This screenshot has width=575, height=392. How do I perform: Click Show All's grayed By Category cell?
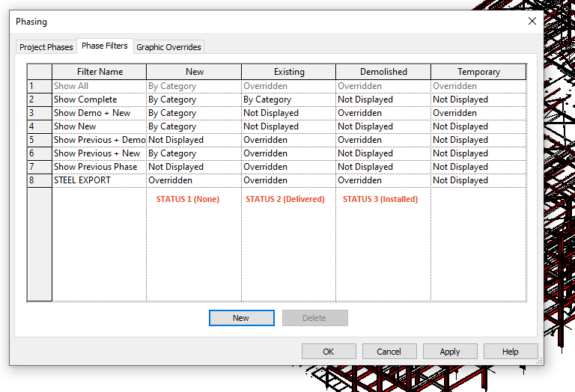pyautogui.click(x=194, y=86)
